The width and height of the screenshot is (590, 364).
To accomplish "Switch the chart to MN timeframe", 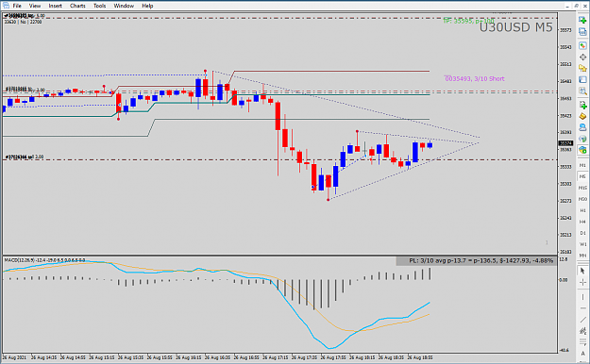I will click(582, 256).
